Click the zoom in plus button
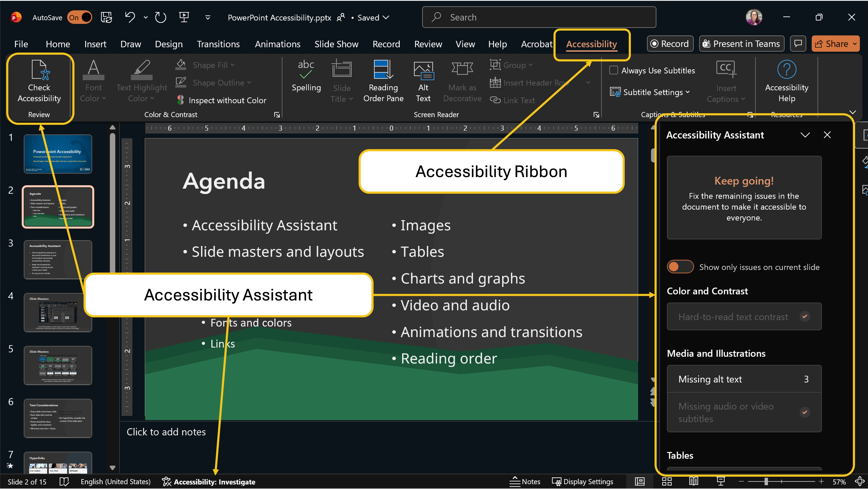 [821, 482]
